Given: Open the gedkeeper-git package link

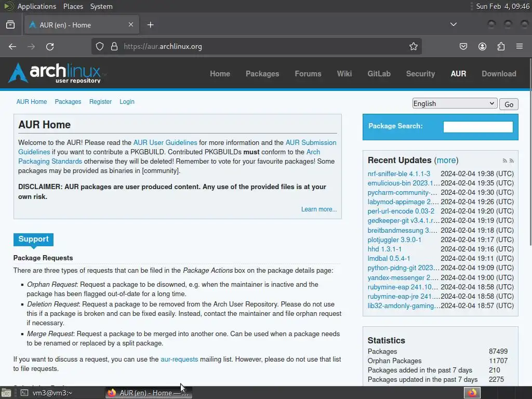Looking at the screenshot, I should pos(403,220).
